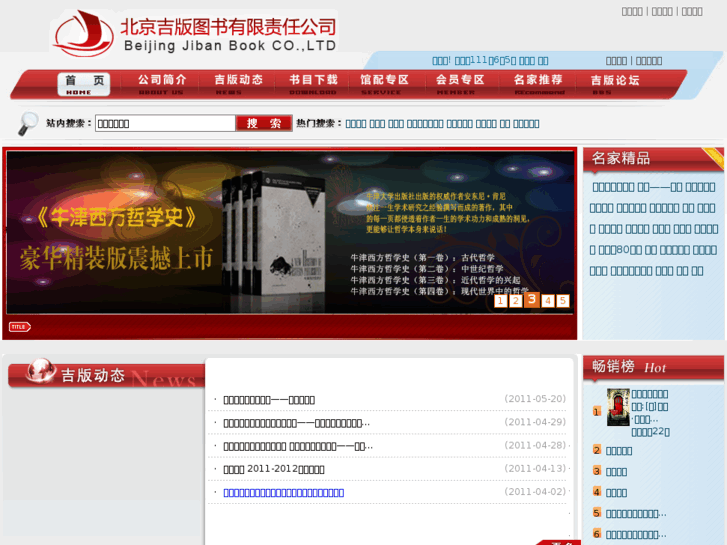
Task: Open the 公司简介 About Us menu
Action: 162,84
